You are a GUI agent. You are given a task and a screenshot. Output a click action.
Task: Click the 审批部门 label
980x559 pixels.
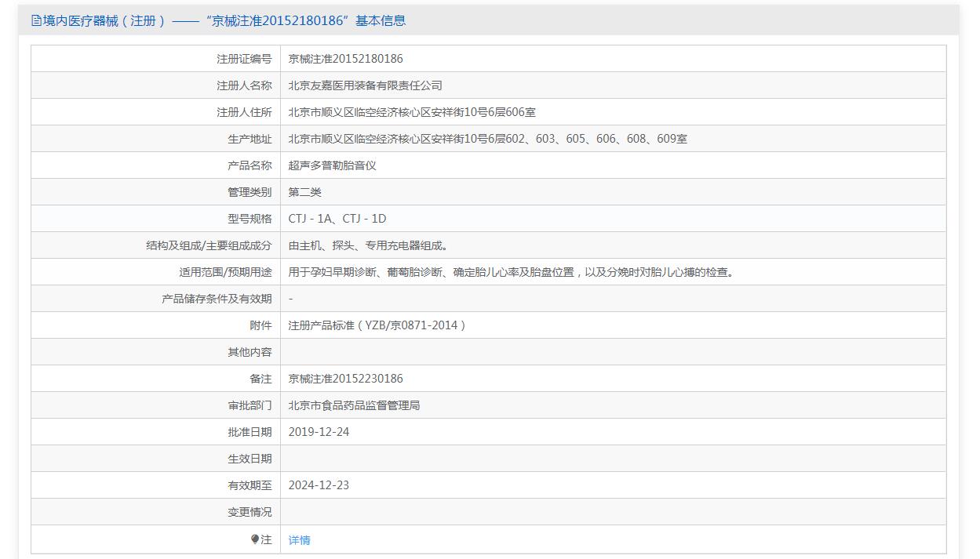click(x=250, y=405)
